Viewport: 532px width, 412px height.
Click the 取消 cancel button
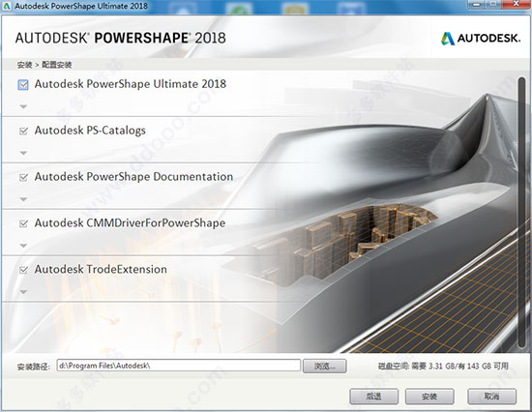(492, 397)
